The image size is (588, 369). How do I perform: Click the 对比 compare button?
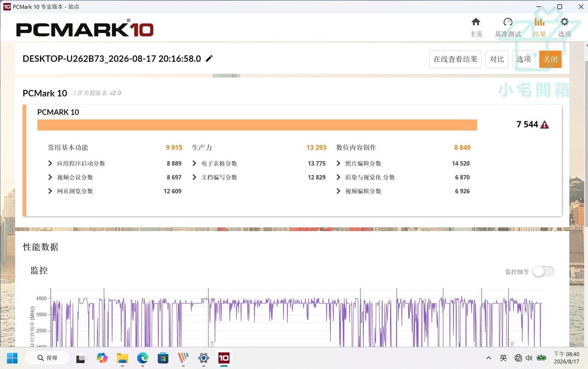497,59
